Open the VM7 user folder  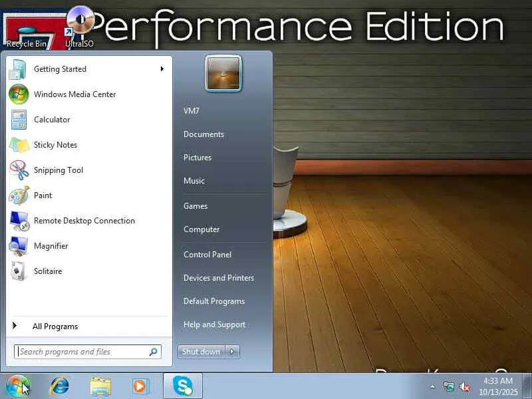pos(192,111)
